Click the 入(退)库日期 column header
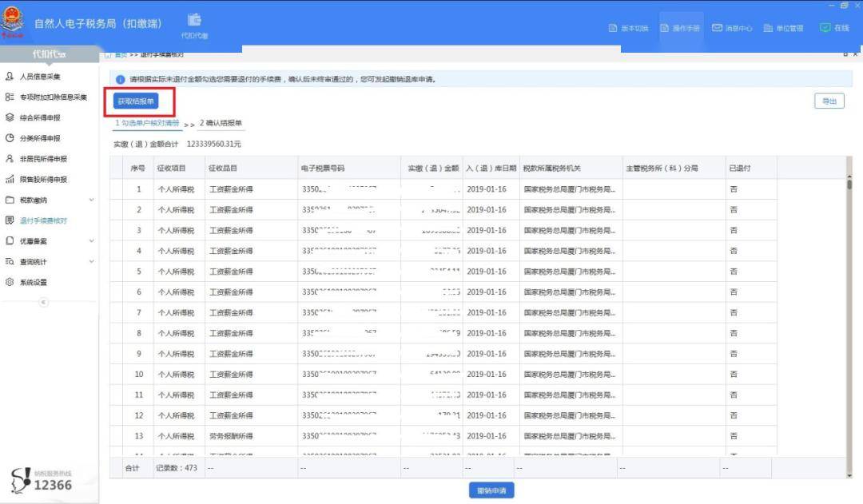 (x=491, y=169)
